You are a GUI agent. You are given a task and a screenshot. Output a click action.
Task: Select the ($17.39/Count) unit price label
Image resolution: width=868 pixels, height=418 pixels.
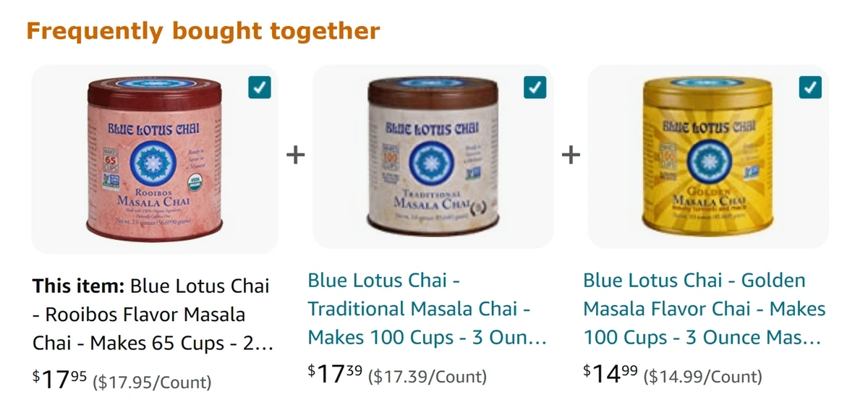pos(427,376)
